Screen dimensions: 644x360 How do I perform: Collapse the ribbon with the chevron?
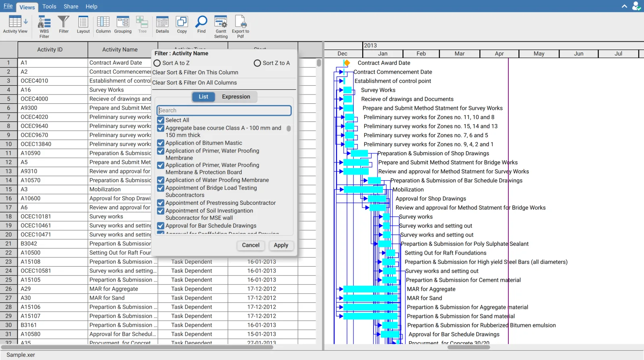[x=624, y=6]
